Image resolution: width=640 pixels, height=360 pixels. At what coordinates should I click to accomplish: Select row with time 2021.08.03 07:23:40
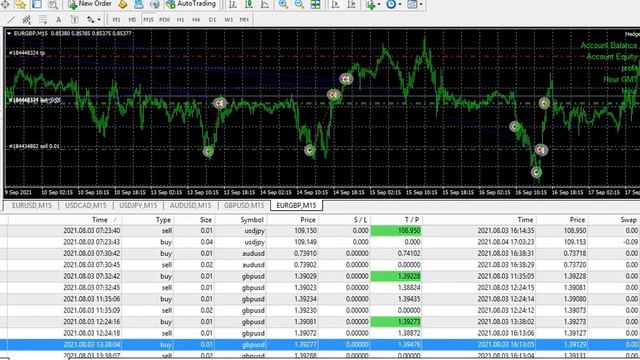(320, 231)
